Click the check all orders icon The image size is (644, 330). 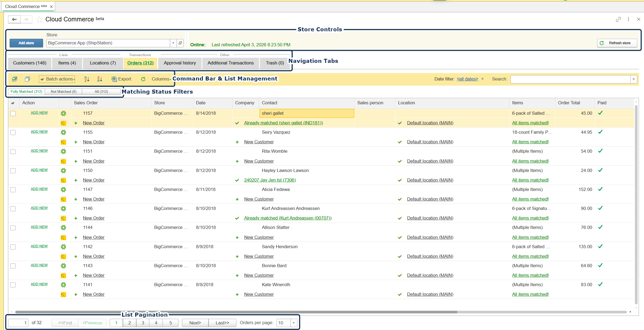click(14, 79)
